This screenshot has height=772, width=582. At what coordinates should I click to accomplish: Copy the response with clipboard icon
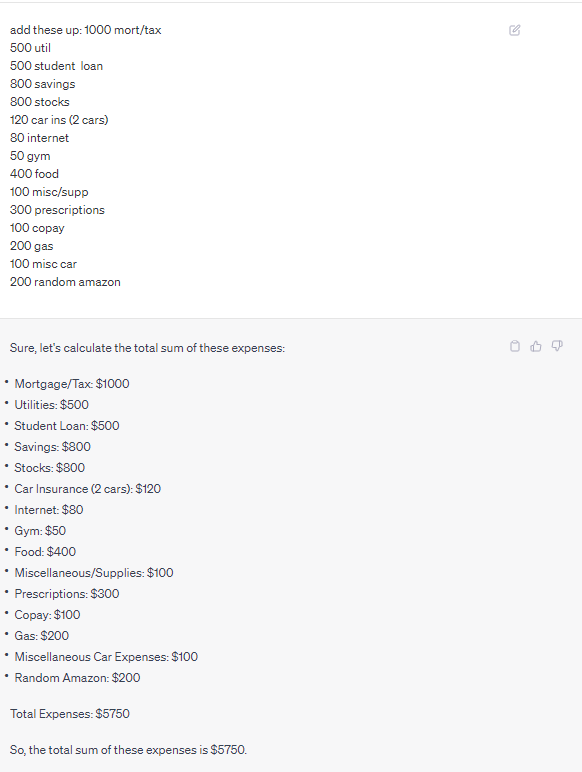515,346
